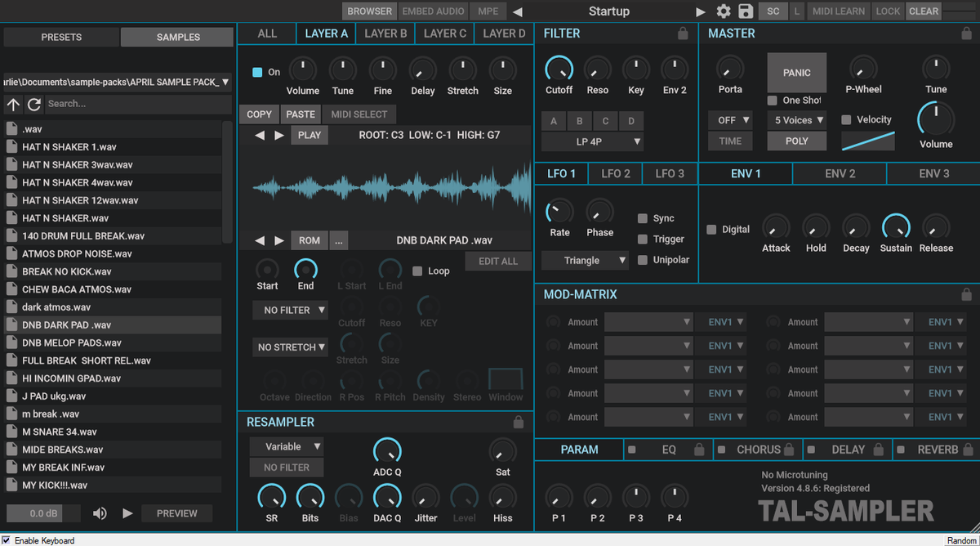The width and height of the screenshot is (980, 546).
Task: Open the resampler Variable dropdown
Action: pos(287,446)
